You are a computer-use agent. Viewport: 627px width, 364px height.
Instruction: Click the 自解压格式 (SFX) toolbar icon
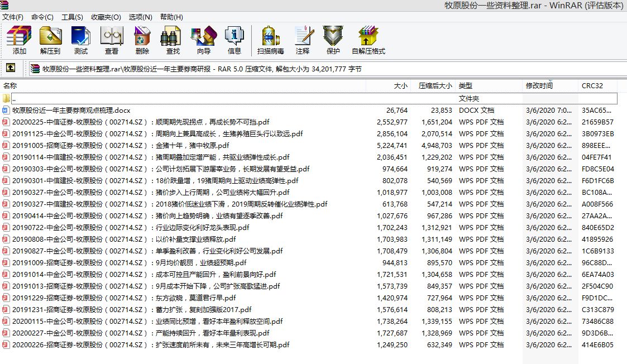tap(368, 36)
